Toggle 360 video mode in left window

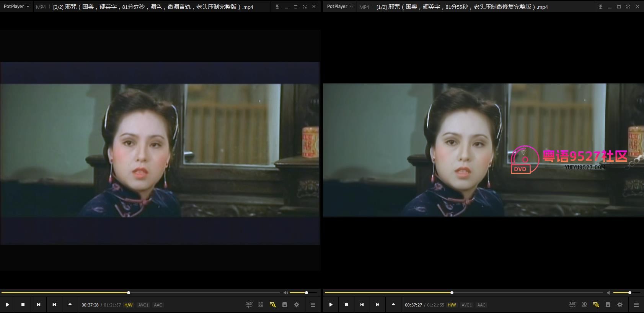[249, 305]
